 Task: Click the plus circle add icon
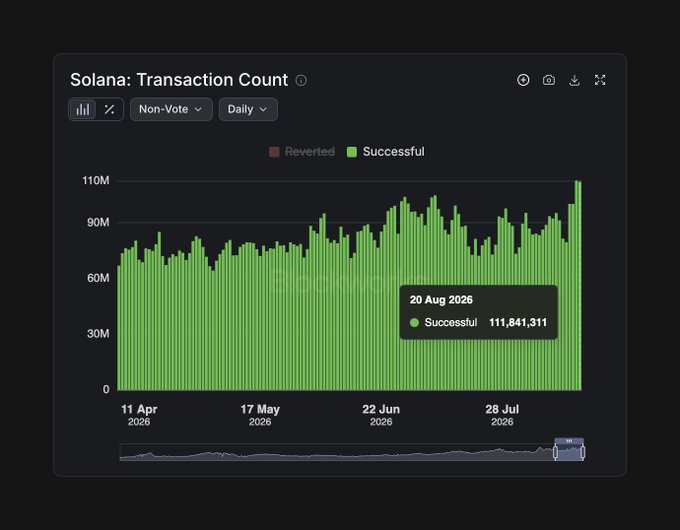click(x=523, y=80)
